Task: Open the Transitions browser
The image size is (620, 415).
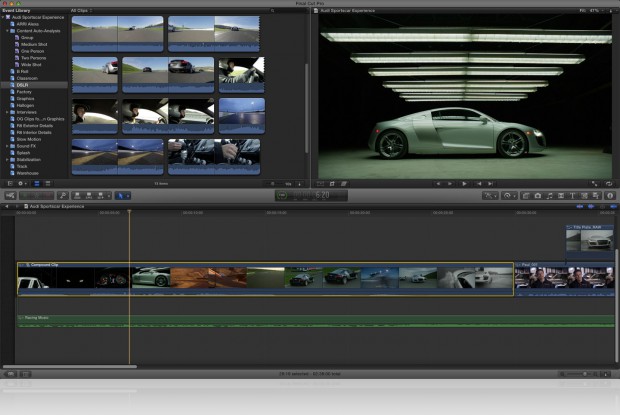Action: pyautogui.click(x=561, y=195)
